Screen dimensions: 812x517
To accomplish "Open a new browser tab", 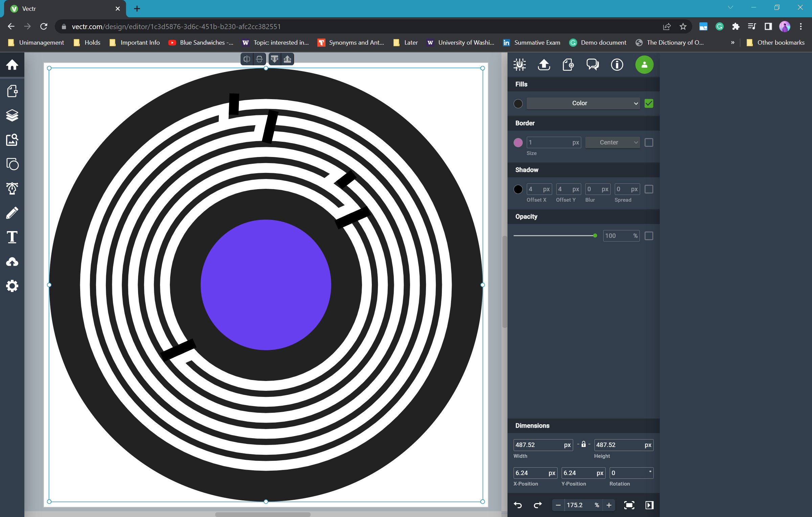I will coord(137,9).
